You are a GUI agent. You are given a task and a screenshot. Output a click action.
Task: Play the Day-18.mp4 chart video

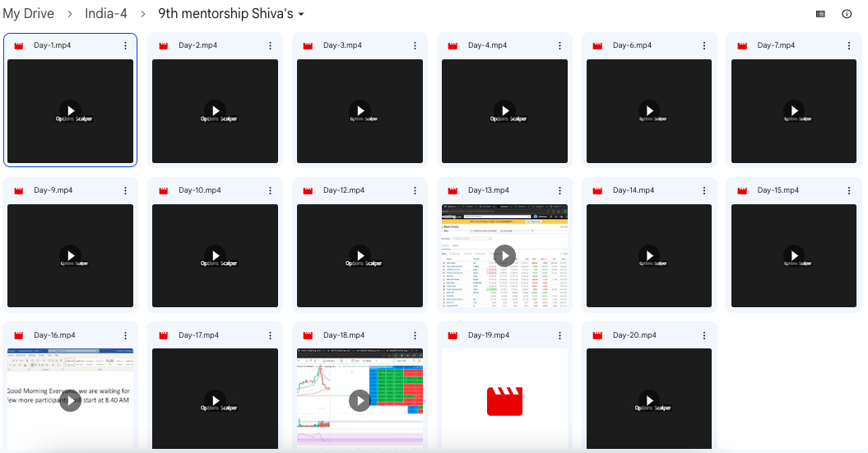[x=360, y=400]
